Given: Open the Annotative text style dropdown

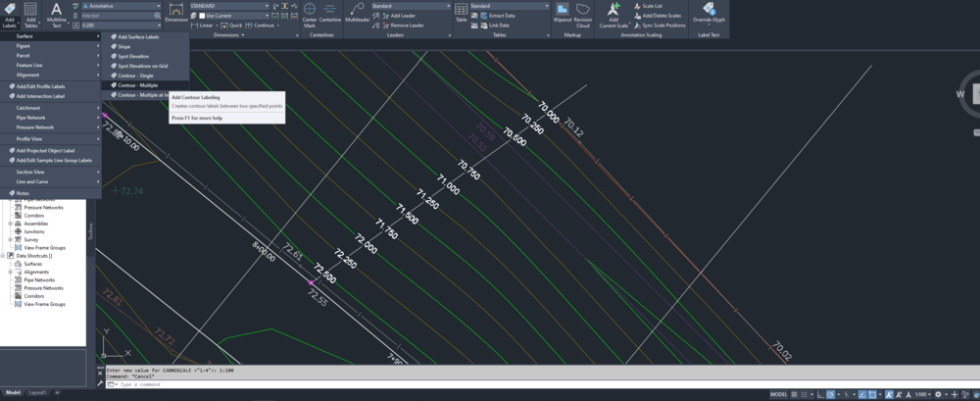Looking at the screenshot, I should pos(120,6).
